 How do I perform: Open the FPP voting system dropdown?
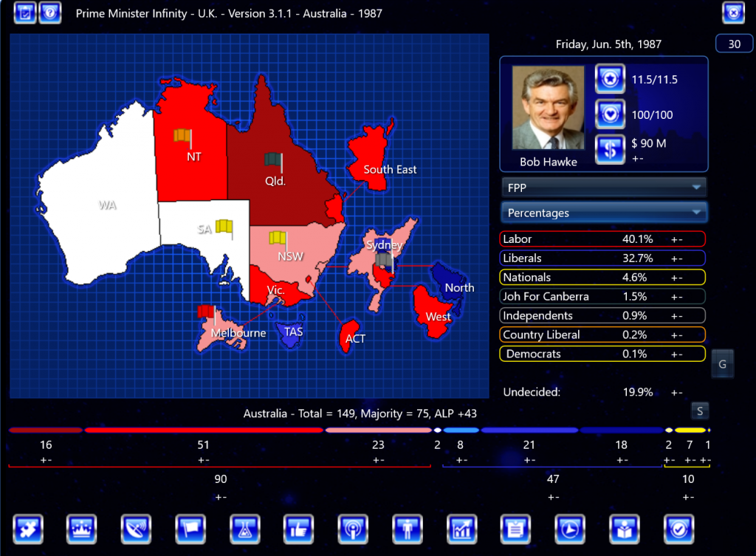pos(603,187)
